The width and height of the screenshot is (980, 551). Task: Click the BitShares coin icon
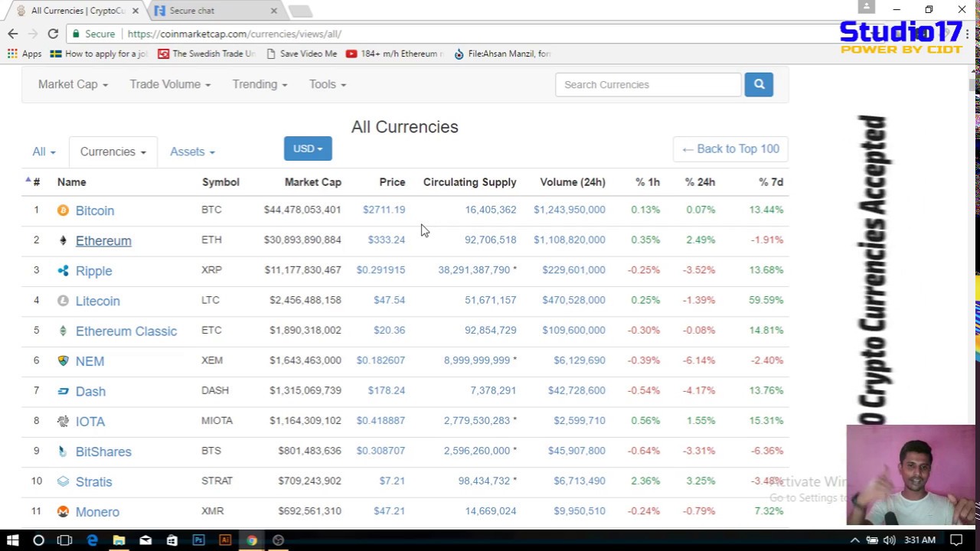click(63, 452)
